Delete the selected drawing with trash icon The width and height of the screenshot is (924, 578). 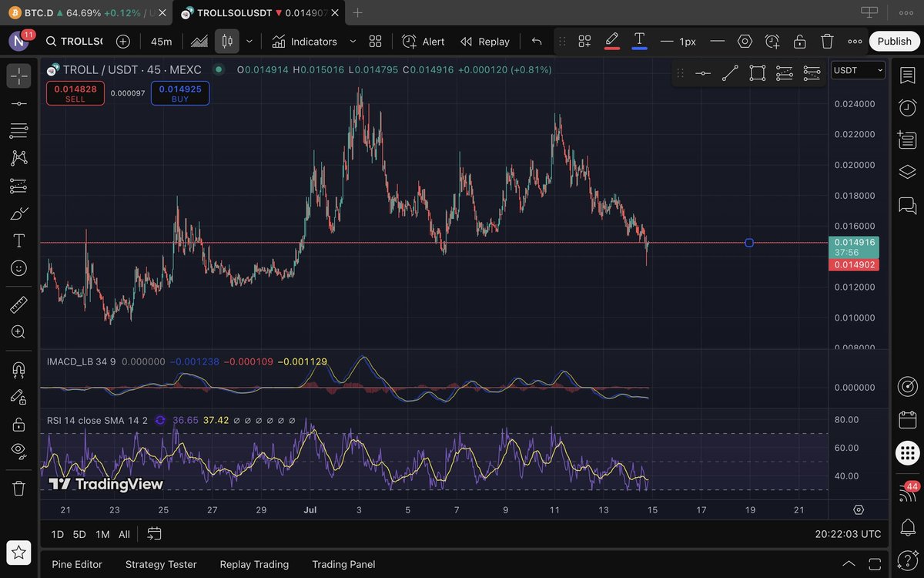click(x=827, y=42)
